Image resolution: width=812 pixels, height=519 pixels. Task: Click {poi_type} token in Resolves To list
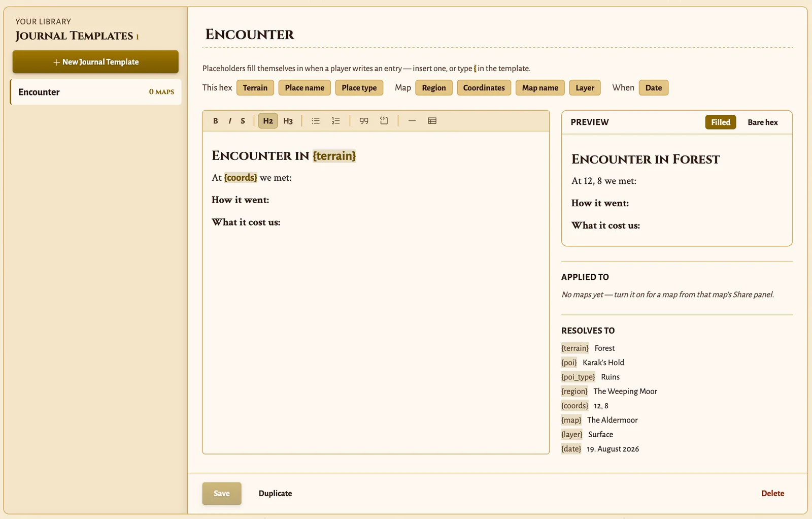[x=578, y=377]
